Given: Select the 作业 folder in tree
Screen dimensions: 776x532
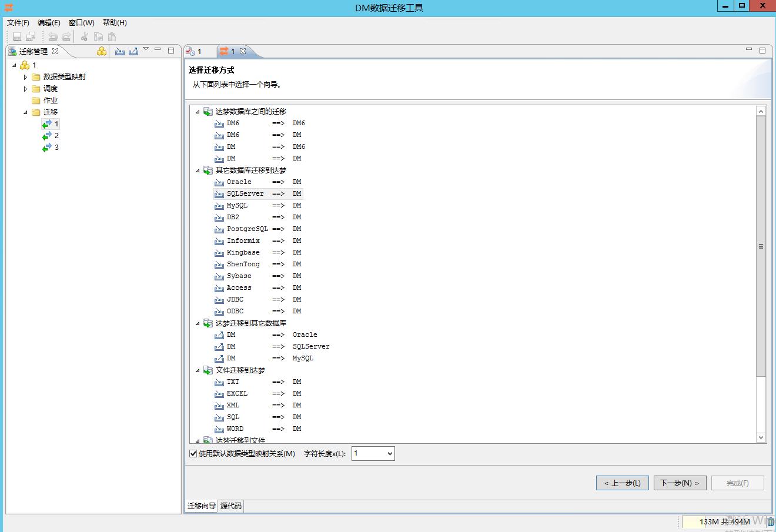Looking at the screenshot, I should coord(45,100).
